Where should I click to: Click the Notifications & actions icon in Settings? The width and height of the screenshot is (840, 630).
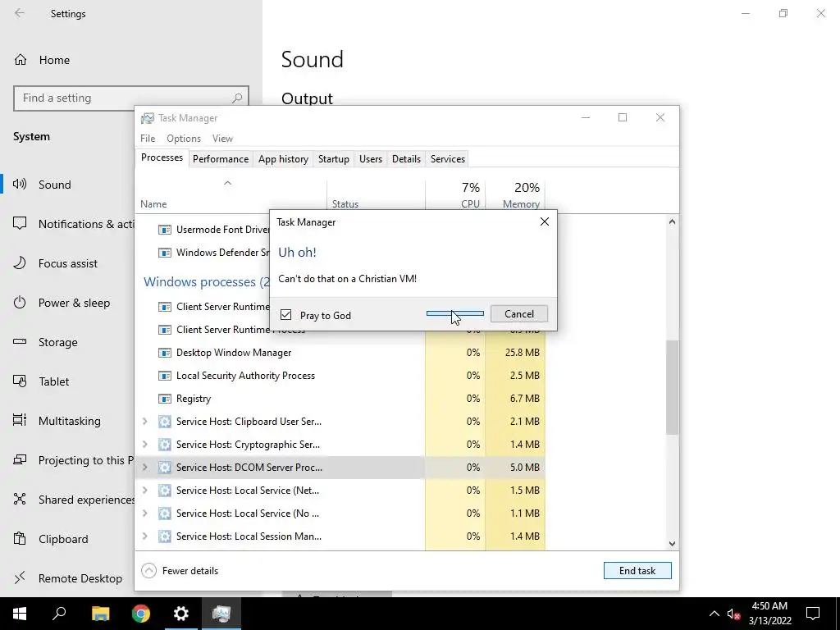coord(20,223)
